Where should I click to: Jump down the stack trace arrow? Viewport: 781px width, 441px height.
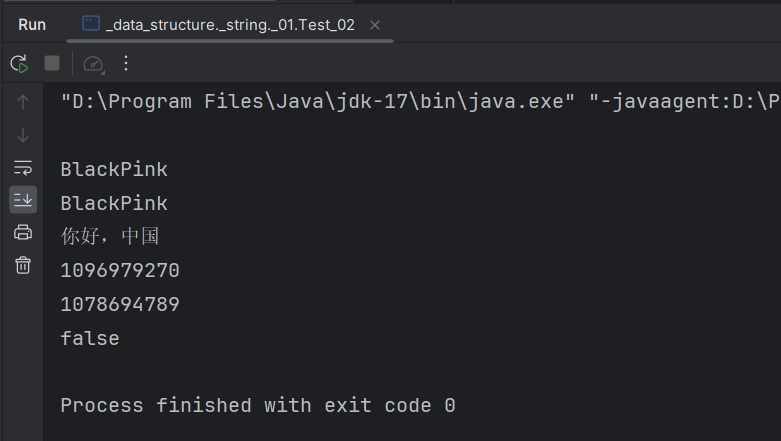click(23, 135)
